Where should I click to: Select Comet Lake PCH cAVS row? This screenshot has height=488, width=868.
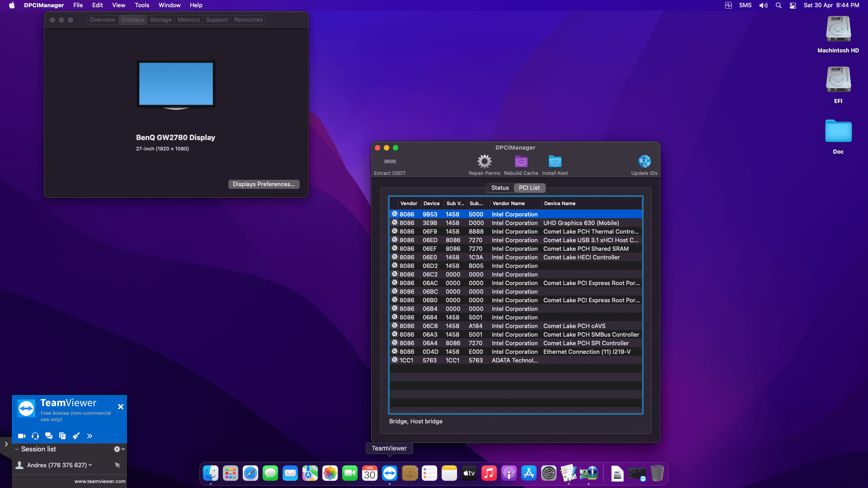(x=515, y=326)
